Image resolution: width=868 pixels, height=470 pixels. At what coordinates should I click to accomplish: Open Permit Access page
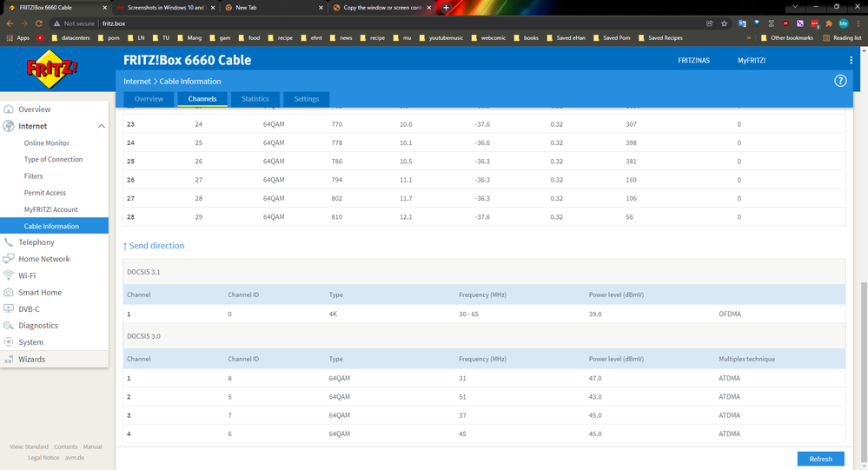tap(45, 193)
